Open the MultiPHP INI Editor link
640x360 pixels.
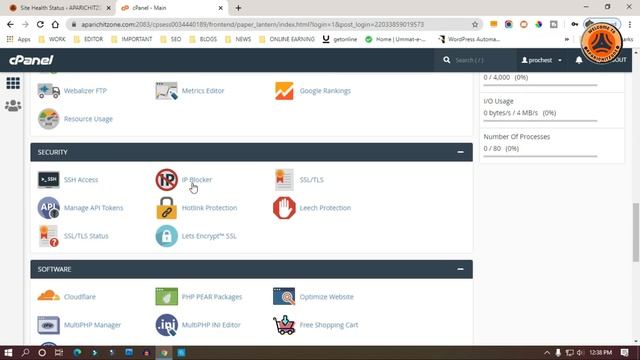point(211,325)
